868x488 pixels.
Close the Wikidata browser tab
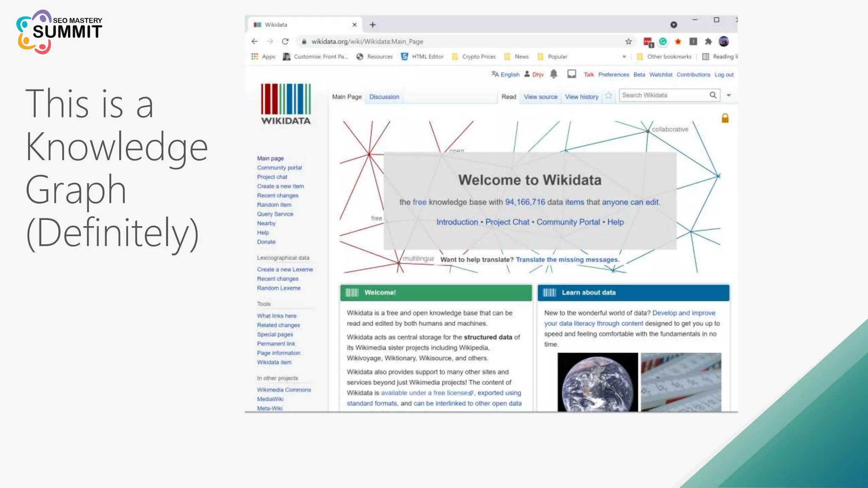pos(354,25)
